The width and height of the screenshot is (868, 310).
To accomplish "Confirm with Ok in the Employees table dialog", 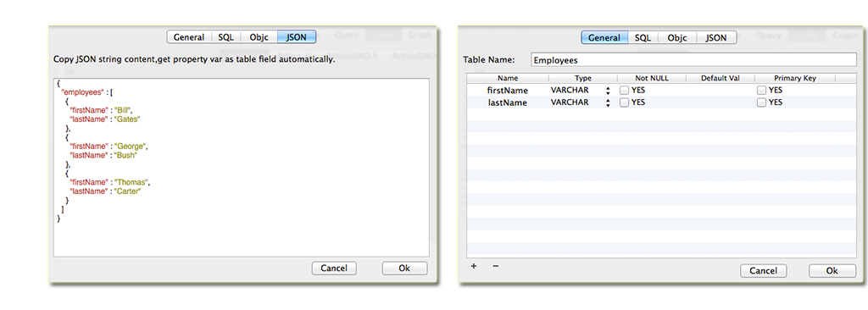I will click(832, 271).
